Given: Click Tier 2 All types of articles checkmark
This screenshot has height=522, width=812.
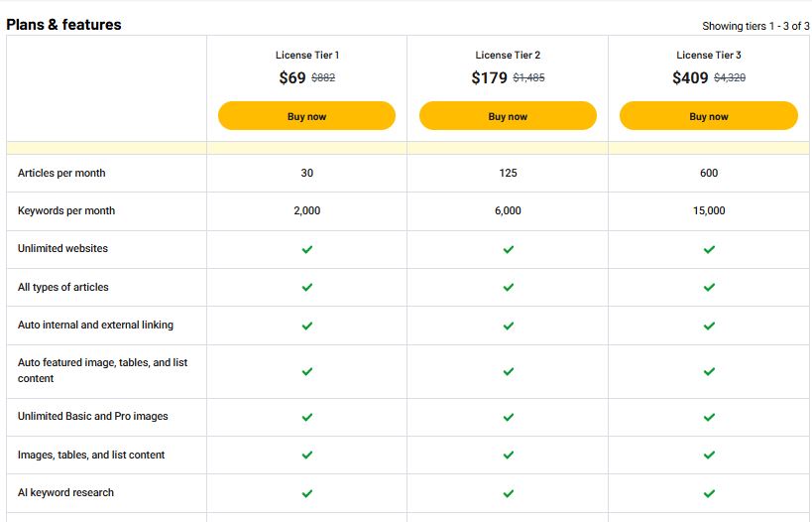Looking at the screenshot, I should coord(509,287).
